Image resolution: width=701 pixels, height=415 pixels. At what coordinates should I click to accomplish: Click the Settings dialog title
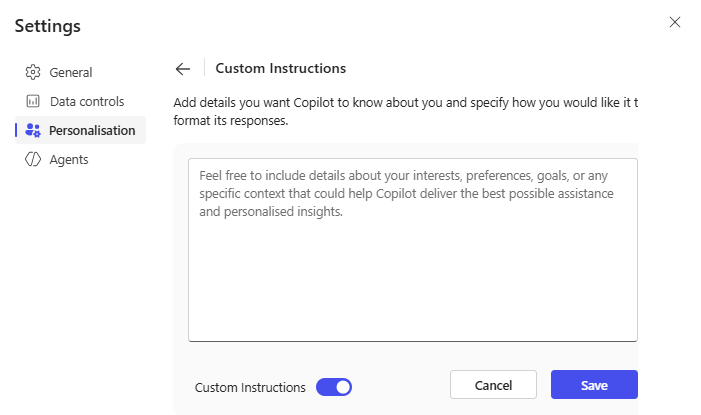point(48,25)
